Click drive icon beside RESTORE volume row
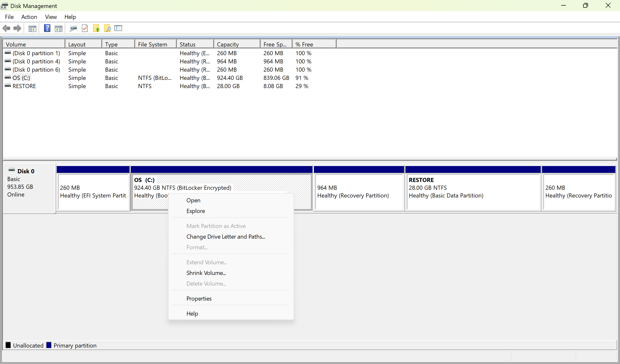Image resolution: width=620 pixels, height=364 pixels. click(8, 86)
